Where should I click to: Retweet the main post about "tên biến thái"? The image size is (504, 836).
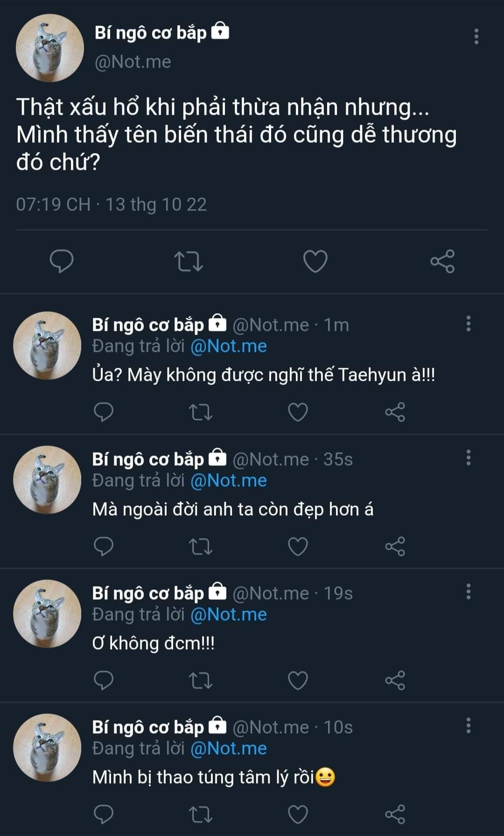[188, 261]
